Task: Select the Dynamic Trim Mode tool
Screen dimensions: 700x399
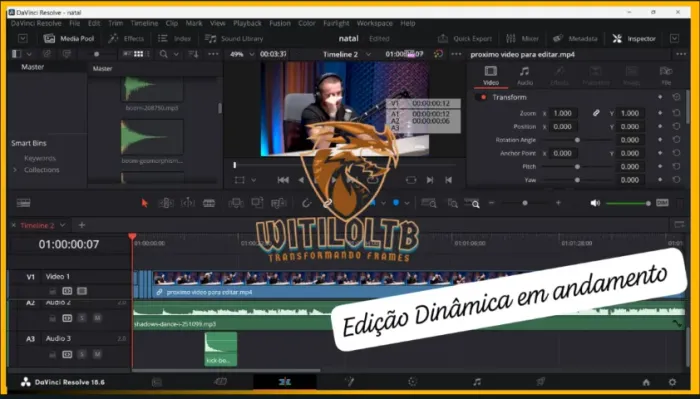Action: (188, 204)
